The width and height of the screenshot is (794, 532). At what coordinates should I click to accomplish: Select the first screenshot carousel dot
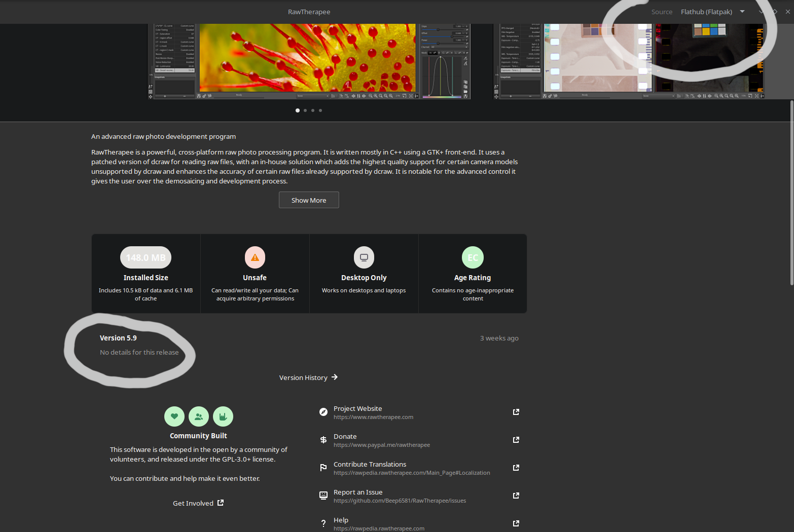pyautogui.click(x=298, y=110)
